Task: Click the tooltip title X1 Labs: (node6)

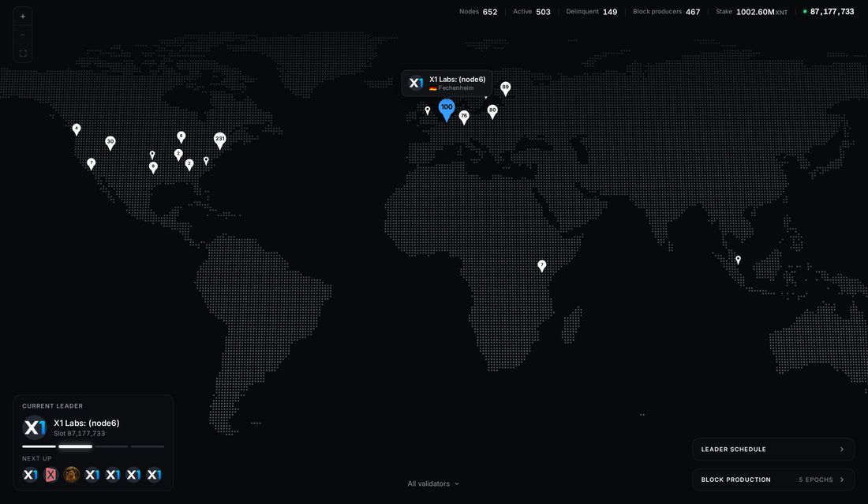Action: [457, 79]
